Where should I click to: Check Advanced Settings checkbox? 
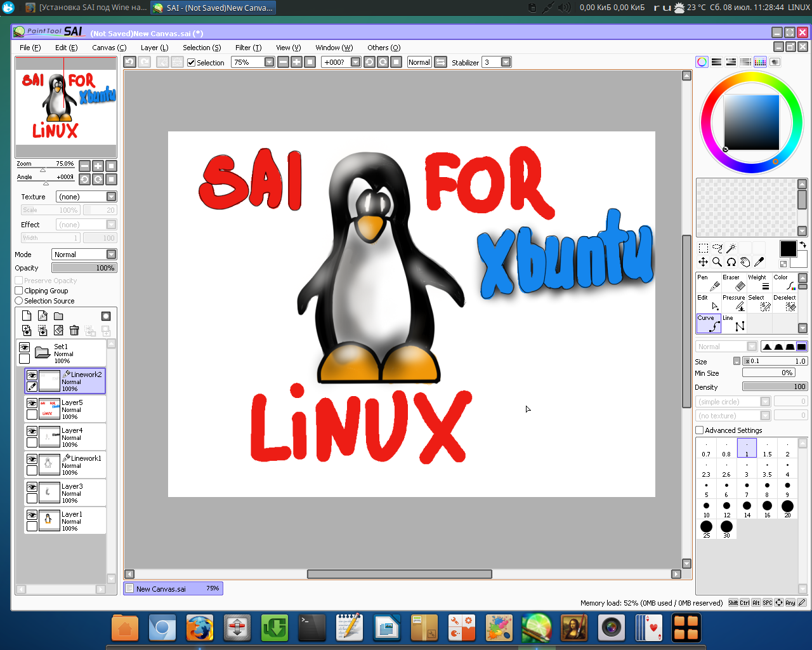click(700, 430)
